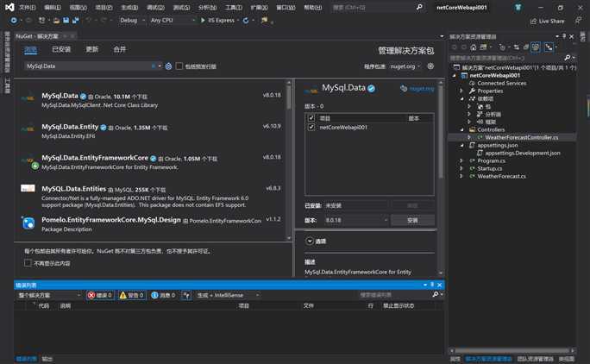This screenshot has width=590, height=364.
Task: Click sync with active document icon
Action: click(516, 47)
